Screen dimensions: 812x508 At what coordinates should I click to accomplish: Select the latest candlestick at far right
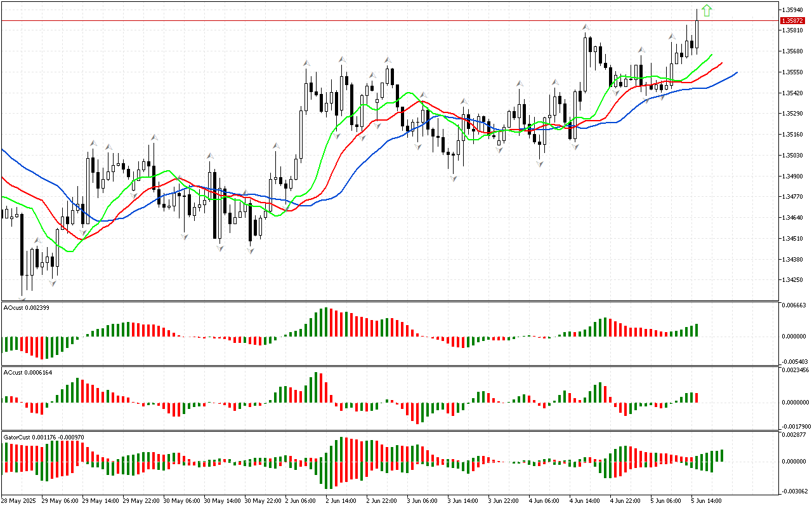point(697,33)
